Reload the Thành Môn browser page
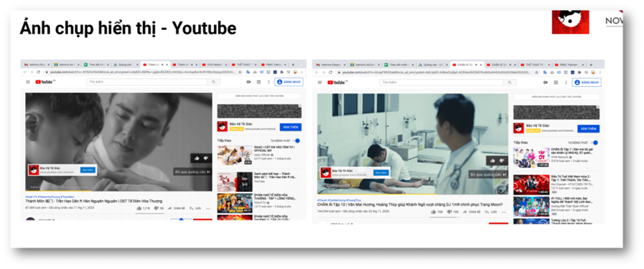The image size is (644, 269). coord(38,72)
